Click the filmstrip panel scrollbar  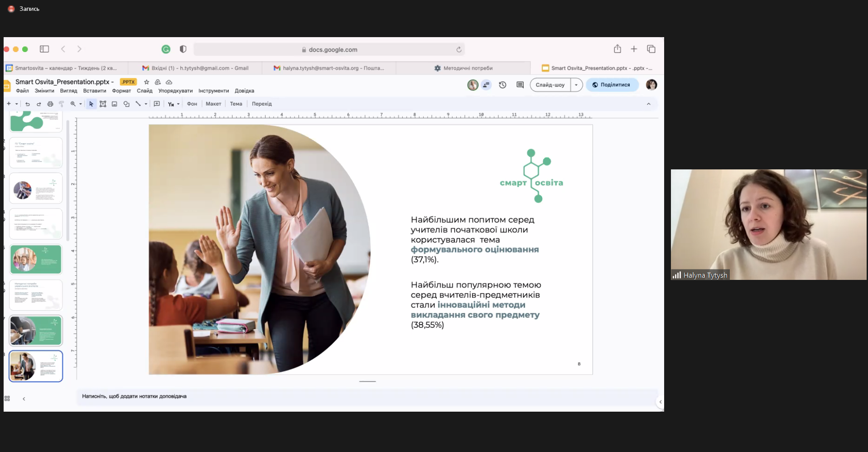[x=68, y=181]
